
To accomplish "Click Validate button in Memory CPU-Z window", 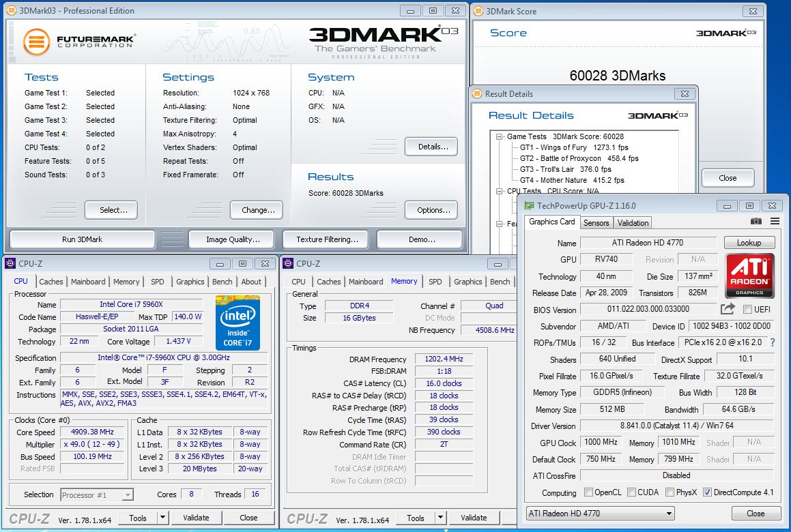I will coord(474,518).
